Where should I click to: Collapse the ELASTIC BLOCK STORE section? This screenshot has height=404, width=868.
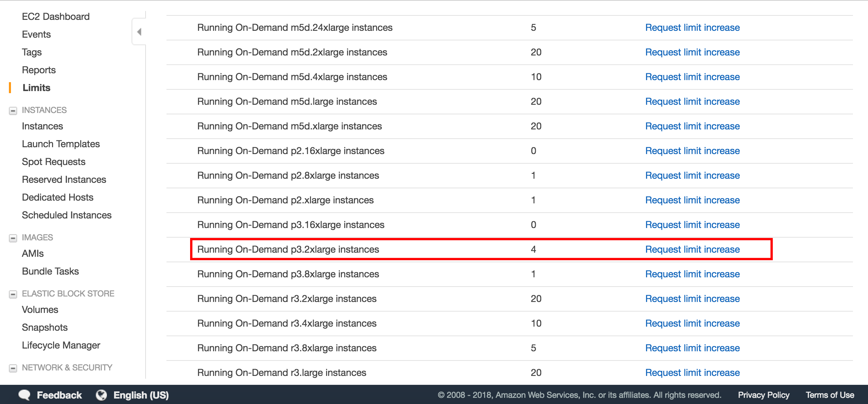[13, 294]
